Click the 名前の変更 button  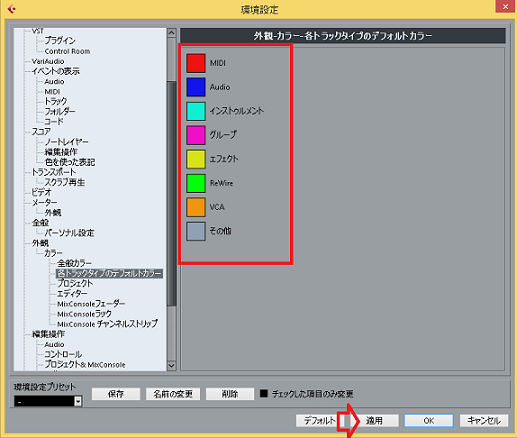tap(173, 394)
